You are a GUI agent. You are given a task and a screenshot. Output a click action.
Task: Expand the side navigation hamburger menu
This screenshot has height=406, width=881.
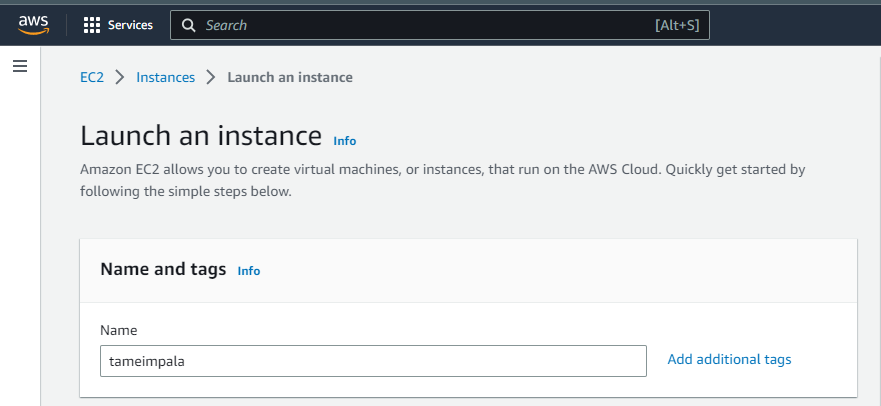coord(19,66)
